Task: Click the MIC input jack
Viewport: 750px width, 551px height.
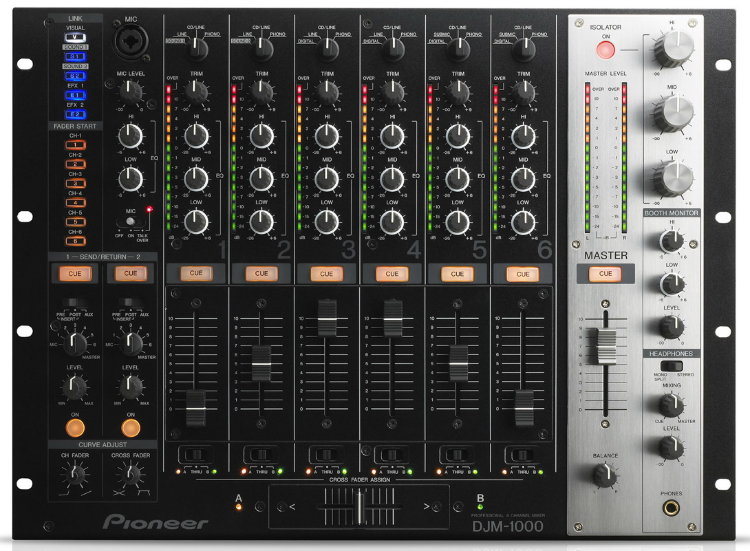Action: pos(131,40)
